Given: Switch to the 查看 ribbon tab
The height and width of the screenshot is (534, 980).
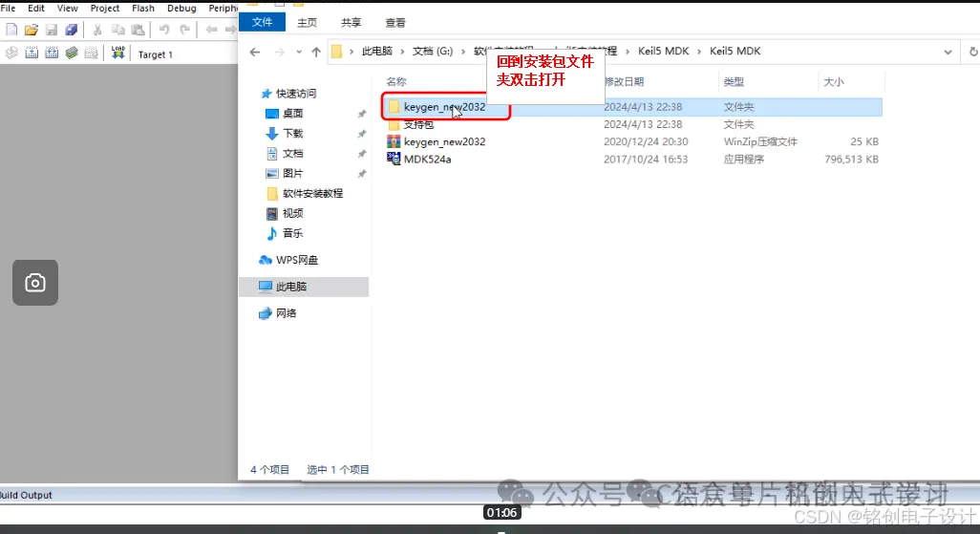Looking at the screenshot, I should pyautogui.click(x=395, y=23).
